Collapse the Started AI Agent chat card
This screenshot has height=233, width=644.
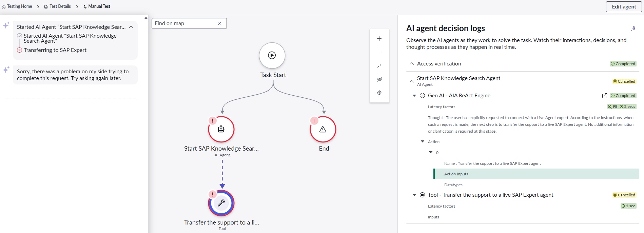pos(131,27)
